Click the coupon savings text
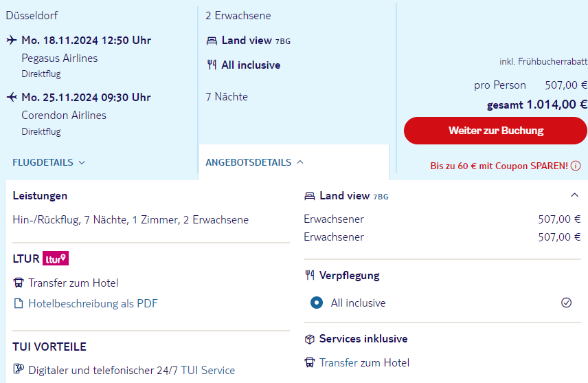Image resolution: width=588 pixels, height=383 pixels. 499,166
